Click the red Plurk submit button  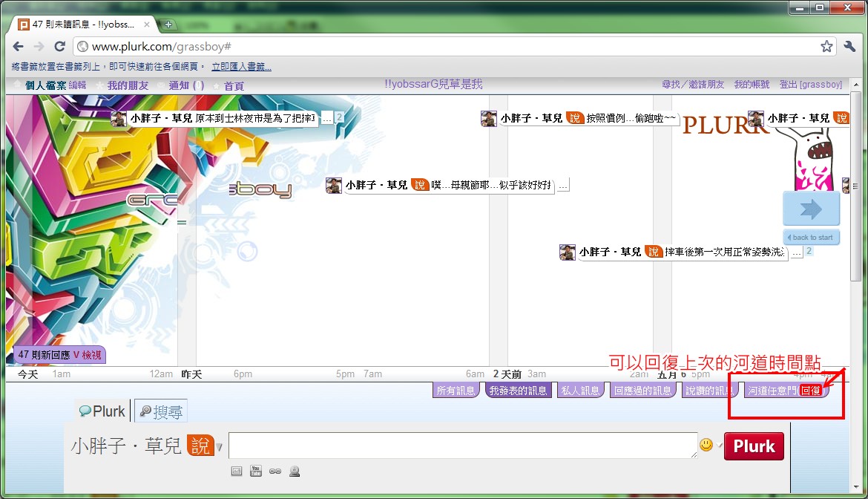(x=754, y=446)
